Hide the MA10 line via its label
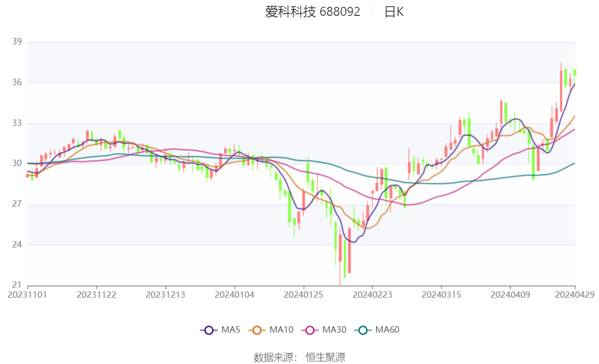Image resolution: width=599 pixels, height=364 pixels. pos(281,330)
